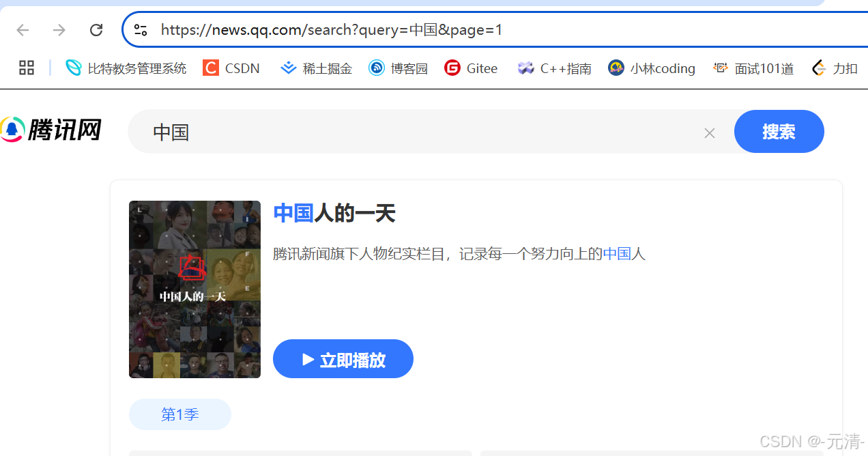The width and height of the screenshot is (868, 456).
Task: Open the 面试101道 bookmark
Action: [753, 68]
